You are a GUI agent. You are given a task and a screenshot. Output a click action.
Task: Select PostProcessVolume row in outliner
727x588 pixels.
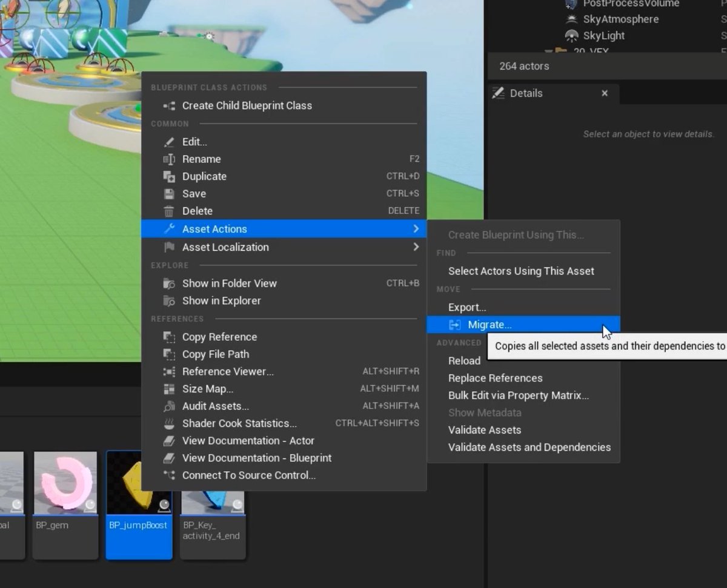click(631, 4)
